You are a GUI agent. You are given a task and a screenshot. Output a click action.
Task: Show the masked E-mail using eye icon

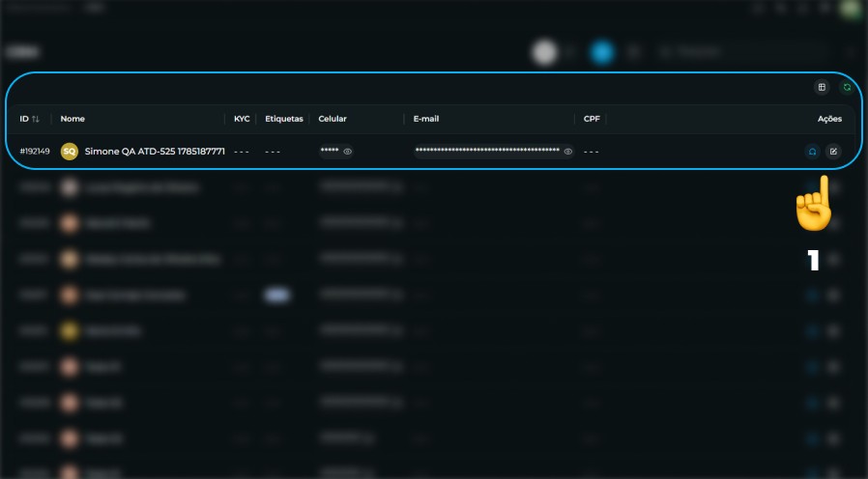point(567,152)
